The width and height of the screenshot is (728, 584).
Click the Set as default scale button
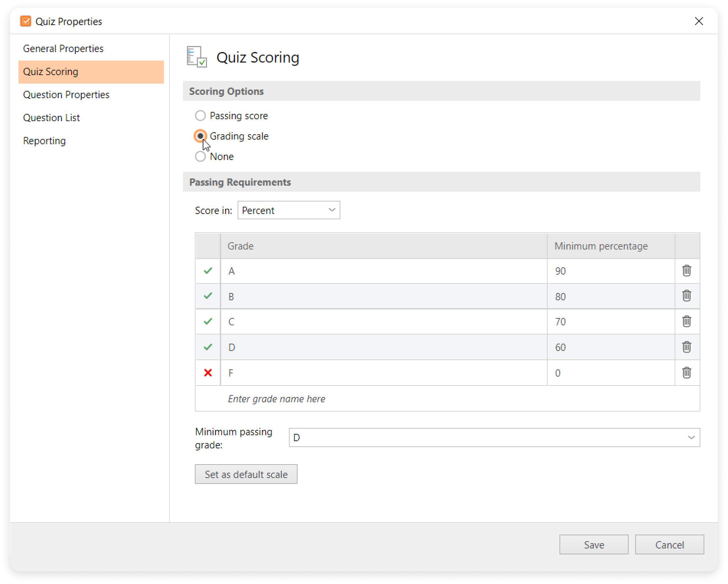click(246, 474)
